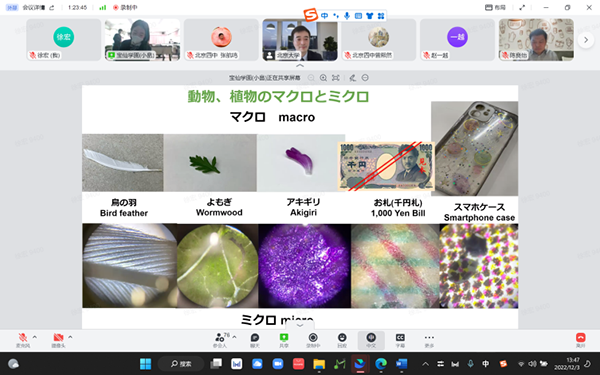Click the red leave meeting button
The width and height of the screenshot is (600, 375).
coord(580,338)
